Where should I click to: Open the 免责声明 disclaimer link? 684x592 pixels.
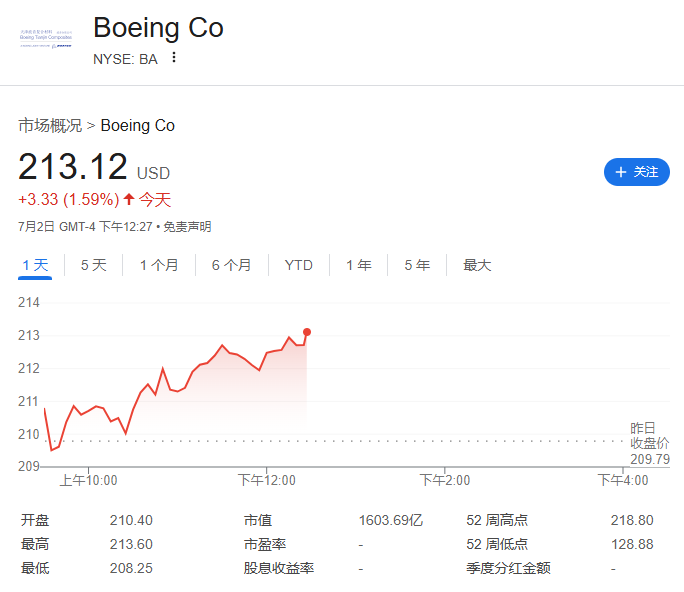[x=187, y=227]
